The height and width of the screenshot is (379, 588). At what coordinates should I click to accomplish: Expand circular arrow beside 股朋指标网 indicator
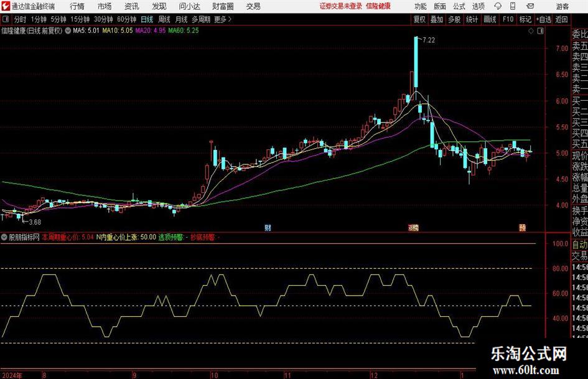pos(4,237)
